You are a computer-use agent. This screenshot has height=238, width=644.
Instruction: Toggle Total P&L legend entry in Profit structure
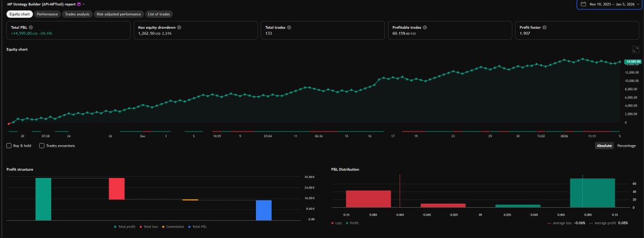click(197, 227)
